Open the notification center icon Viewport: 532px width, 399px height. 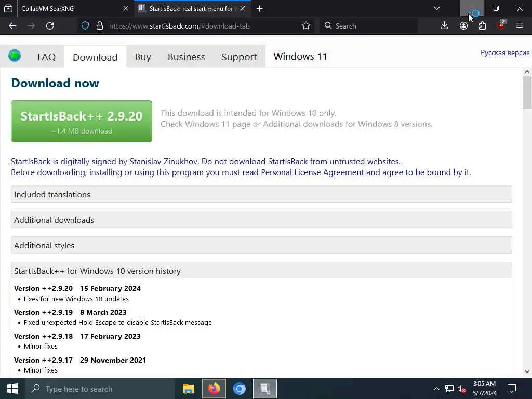tap(512, 389)
